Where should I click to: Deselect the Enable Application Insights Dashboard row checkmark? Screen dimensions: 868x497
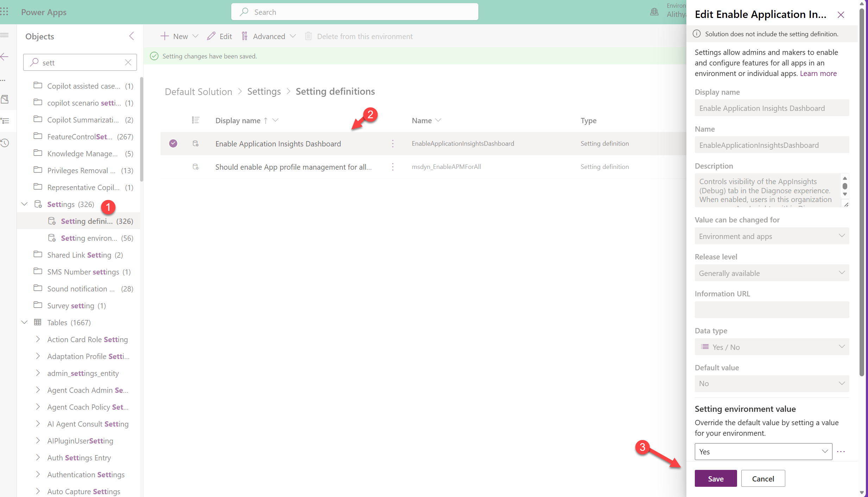(x=173, y=143)
